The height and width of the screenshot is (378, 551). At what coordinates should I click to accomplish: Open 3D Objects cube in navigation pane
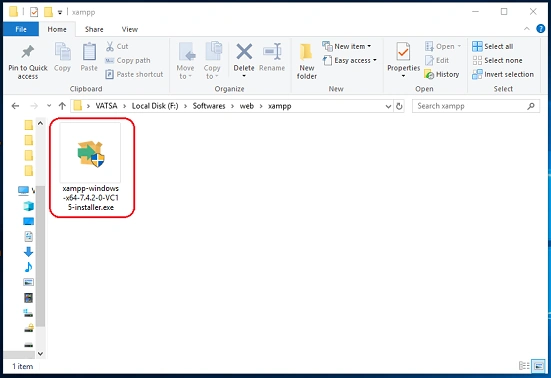28,206
